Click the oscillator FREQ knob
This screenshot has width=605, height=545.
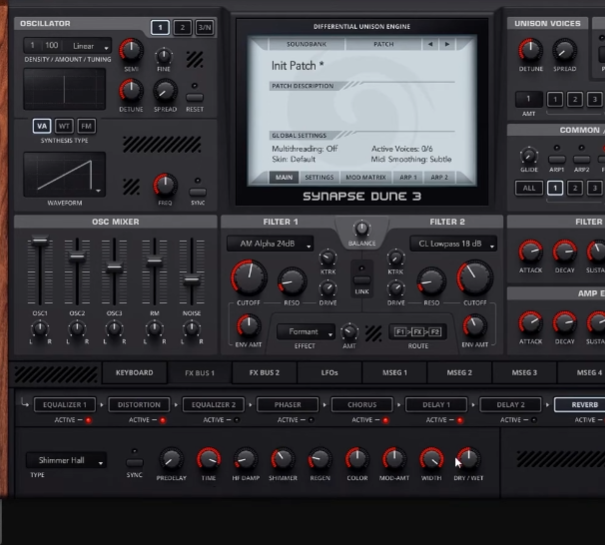click(165, 185)
